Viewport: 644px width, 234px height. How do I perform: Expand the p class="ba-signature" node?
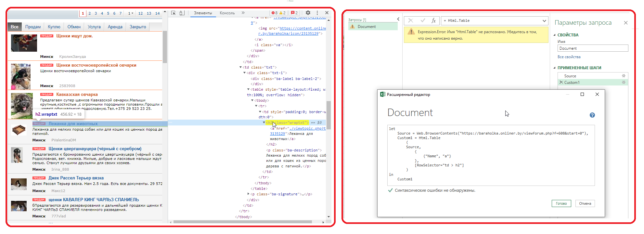(x=248, y=194)
